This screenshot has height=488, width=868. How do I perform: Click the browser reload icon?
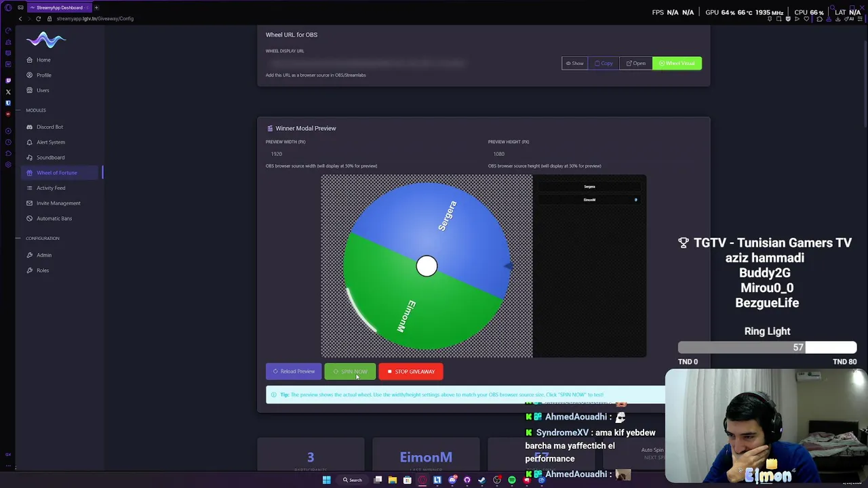pyautogui.click(x=39, y=18)
